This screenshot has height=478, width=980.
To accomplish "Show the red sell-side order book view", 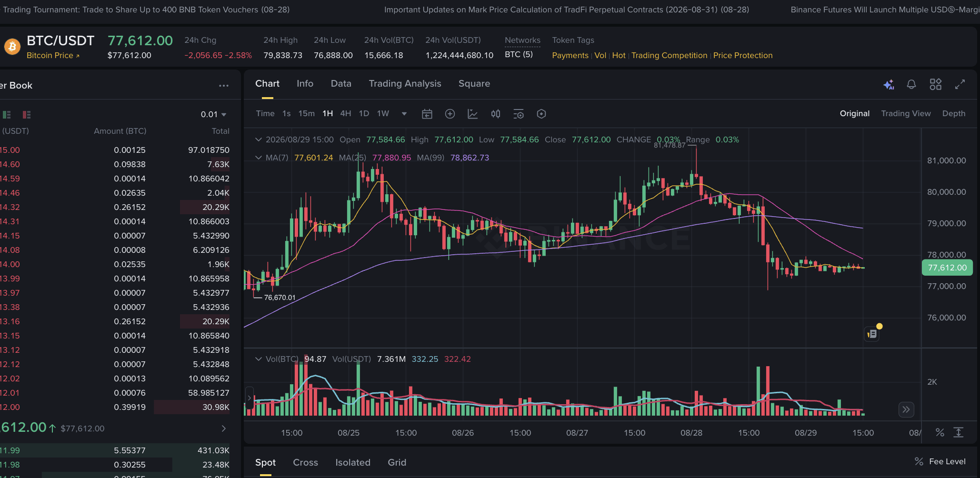I will point(27,114).
